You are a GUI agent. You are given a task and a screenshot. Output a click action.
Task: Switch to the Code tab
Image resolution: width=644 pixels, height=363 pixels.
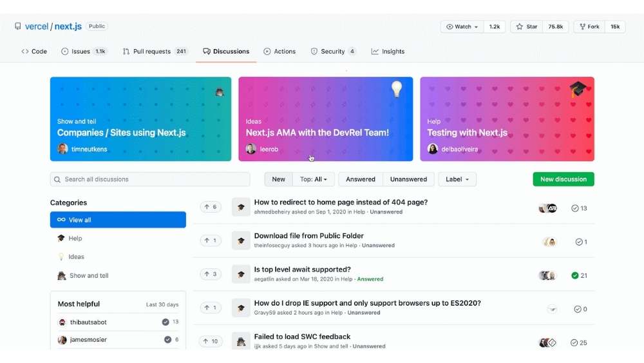point(34,52)
